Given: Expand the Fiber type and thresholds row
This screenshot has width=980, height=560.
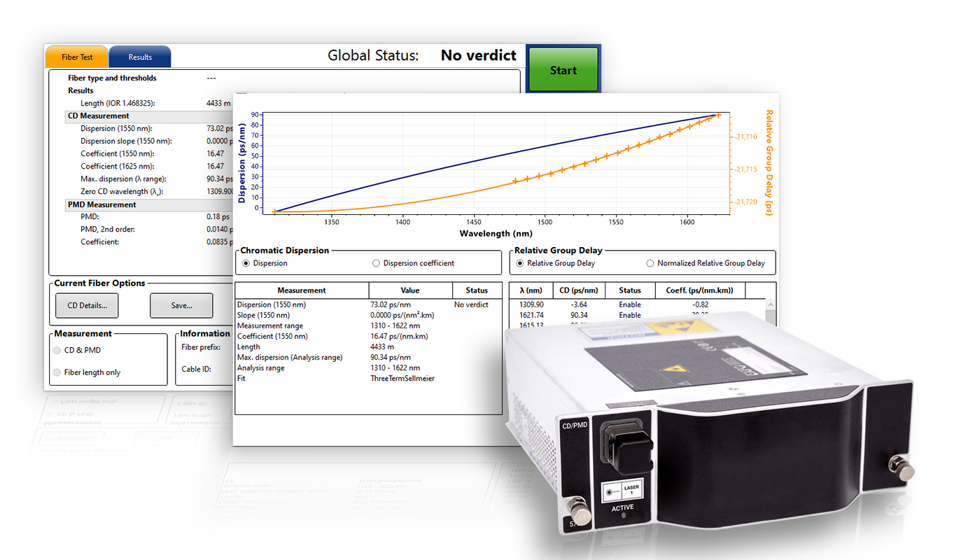Looking at the screenshot, I should pos(111,78).
